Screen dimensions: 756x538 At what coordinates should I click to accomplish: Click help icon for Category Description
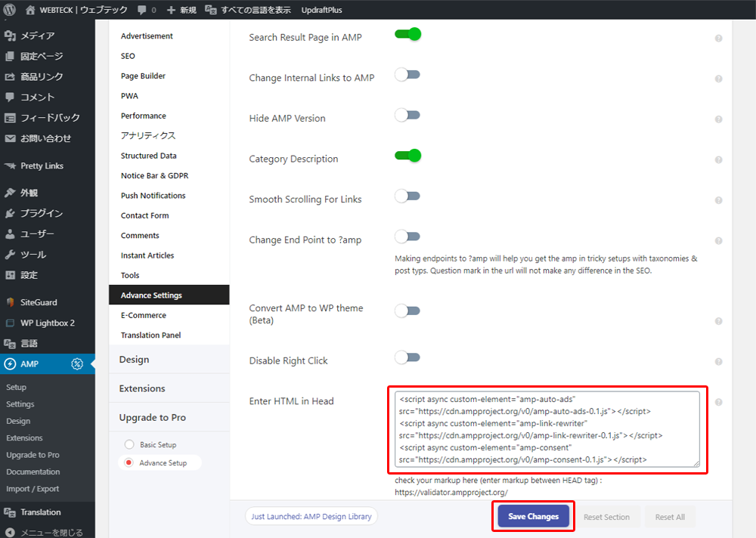pyautogui.click(x=718, y=159)
